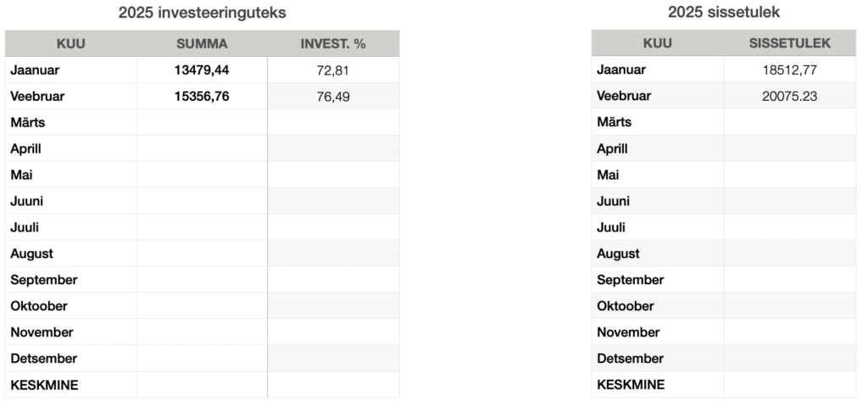Click the January SUMMA cell 13479,44
Viewport: 868px width, 407px height.
coord(202,70)
